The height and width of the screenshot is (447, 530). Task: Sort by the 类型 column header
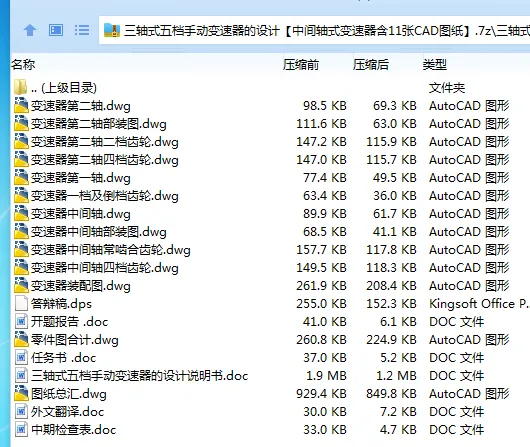click(x=435, y=64)
